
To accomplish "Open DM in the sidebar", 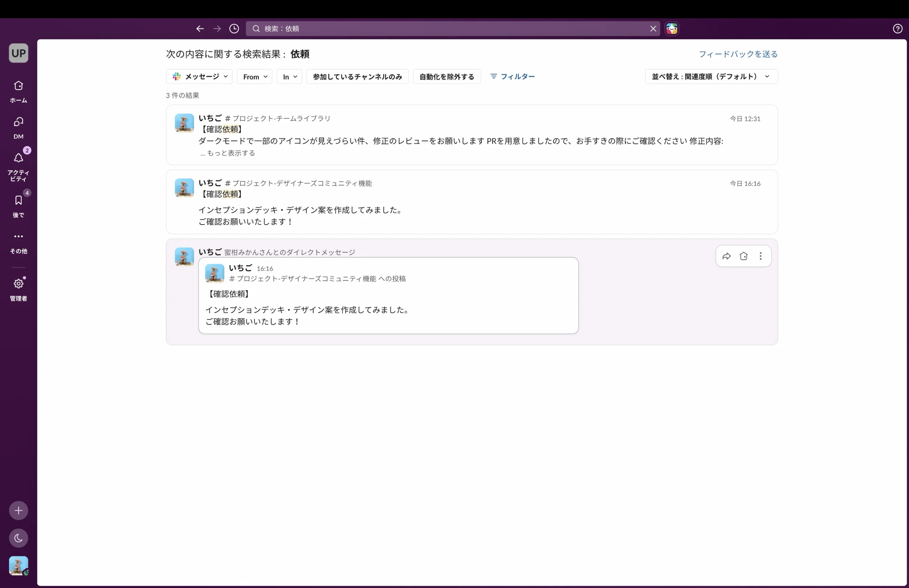I will [18, 128].
